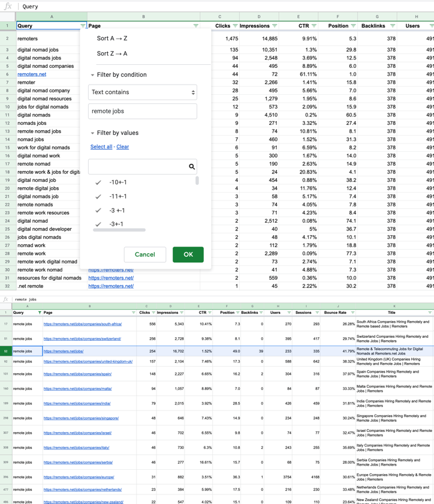
Task: Open Bounce Rate filter icon in lower sheet
Action: [352, 313]
